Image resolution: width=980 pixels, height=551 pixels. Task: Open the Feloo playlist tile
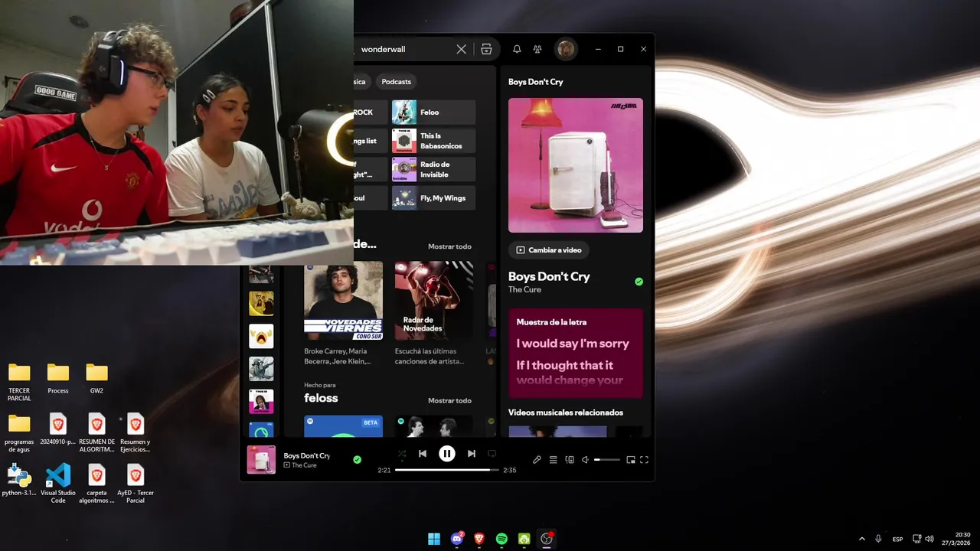click(433, 112)
